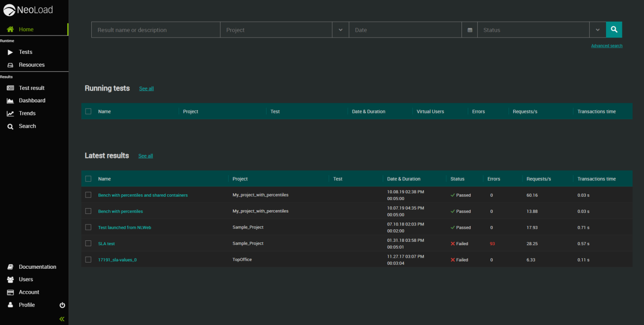Viewport: 644px width, 325px height.
Task: Click the Dashboard chart icon in sidebar
Action: (x=10, y=100)
